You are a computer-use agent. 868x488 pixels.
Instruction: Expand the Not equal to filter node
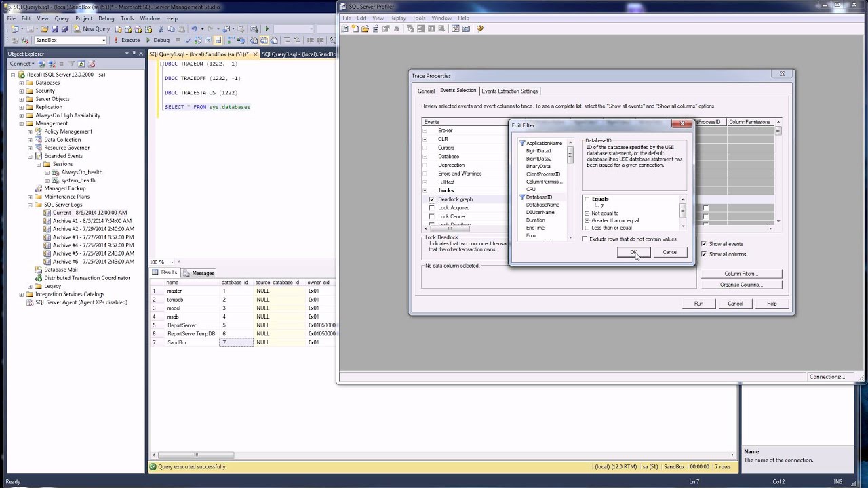pos(587,213)
